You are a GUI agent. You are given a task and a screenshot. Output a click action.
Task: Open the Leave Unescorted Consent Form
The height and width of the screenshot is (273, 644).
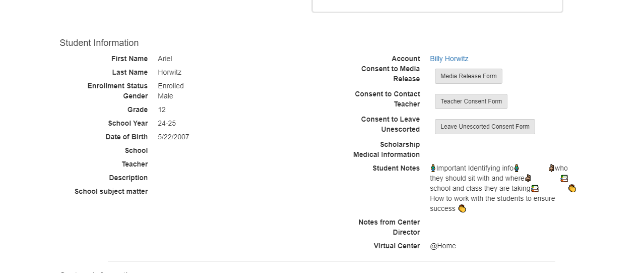485,127
